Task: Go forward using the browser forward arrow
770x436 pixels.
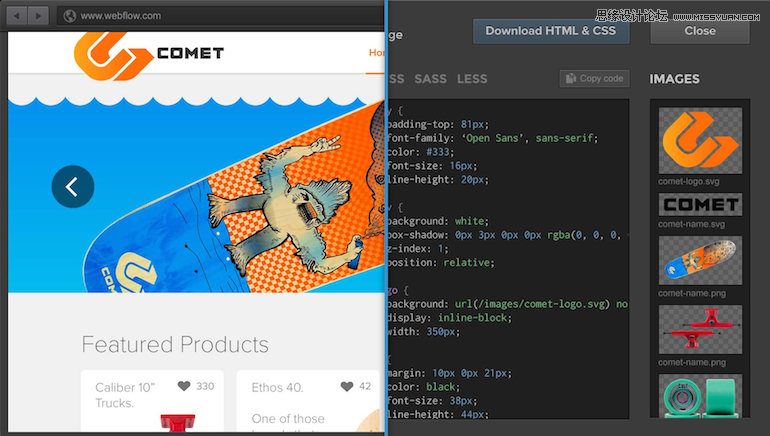Action: point(38,16)
